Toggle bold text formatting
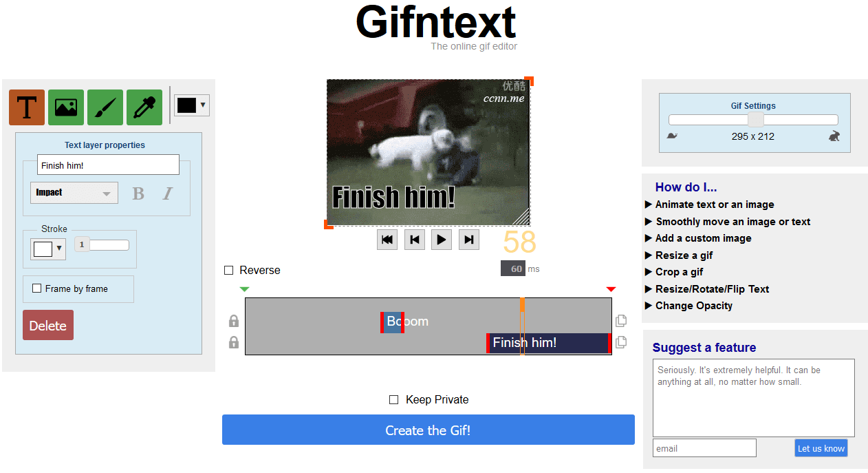868x473 pixels. click(138, 193)
